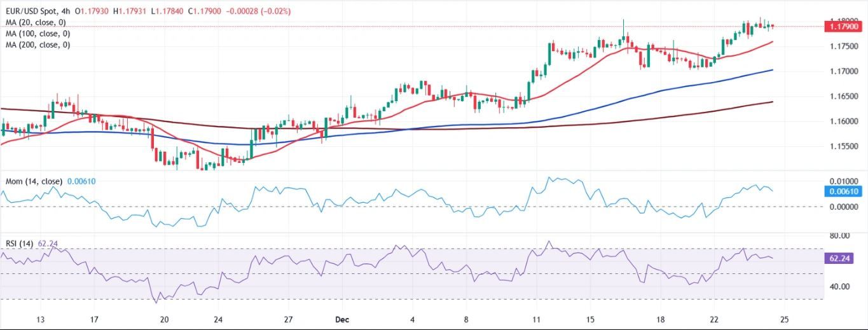Click the 0.01000 level on momentum axis
The width and height of the screenshot is (868, 330).
(x=845, y=182)
